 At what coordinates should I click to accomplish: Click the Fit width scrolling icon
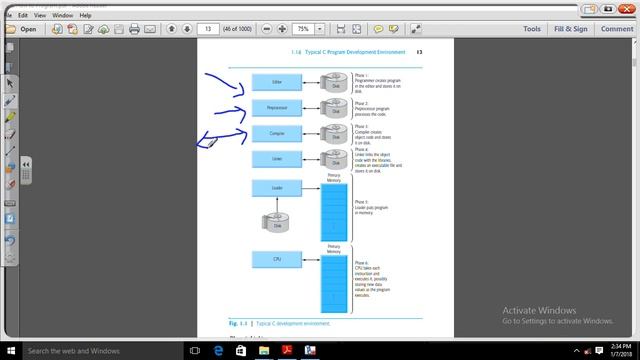click(x=341, y=29)
